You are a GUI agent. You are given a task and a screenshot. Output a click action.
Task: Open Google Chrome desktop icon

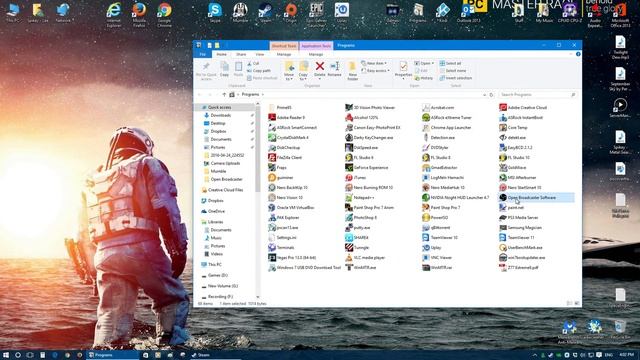164,14
